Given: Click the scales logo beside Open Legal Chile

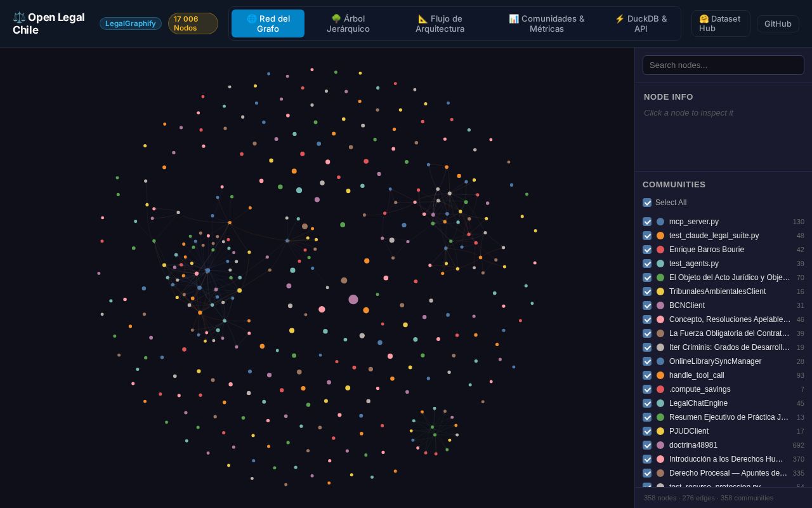Looking at the screenshot, I should [19, 17].
